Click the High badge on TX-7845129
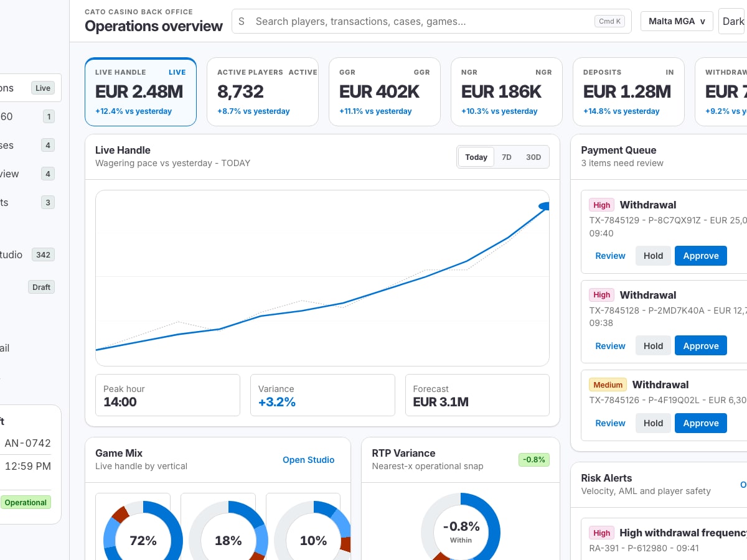This screenshot has height=560, width=747. pos(602,205)
